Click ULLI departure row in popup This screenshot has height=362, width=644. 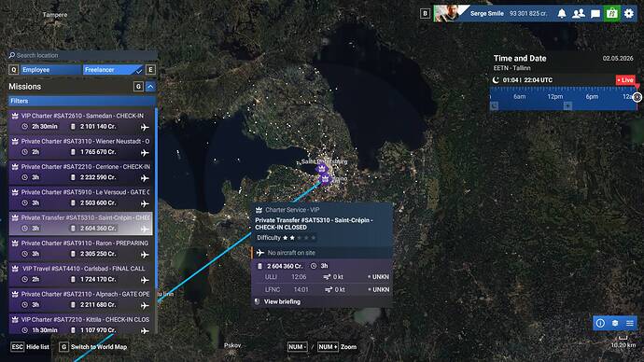pyautogui.click(x=322, y=277)
